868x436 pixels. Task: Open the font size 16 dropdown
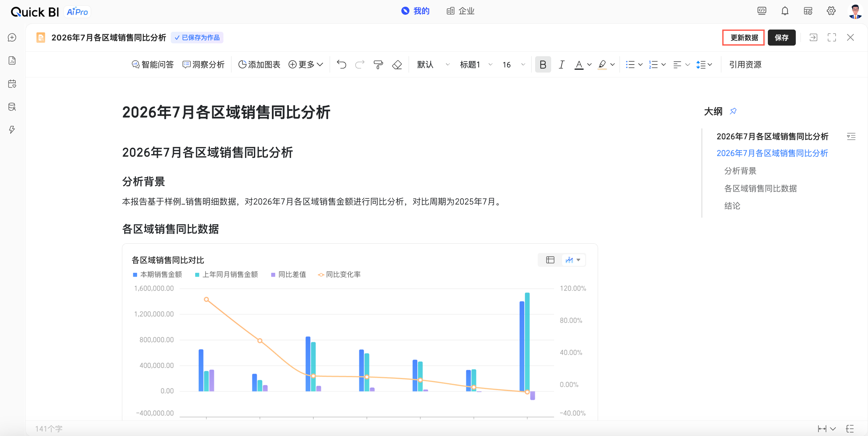click(x=514, y=64)
